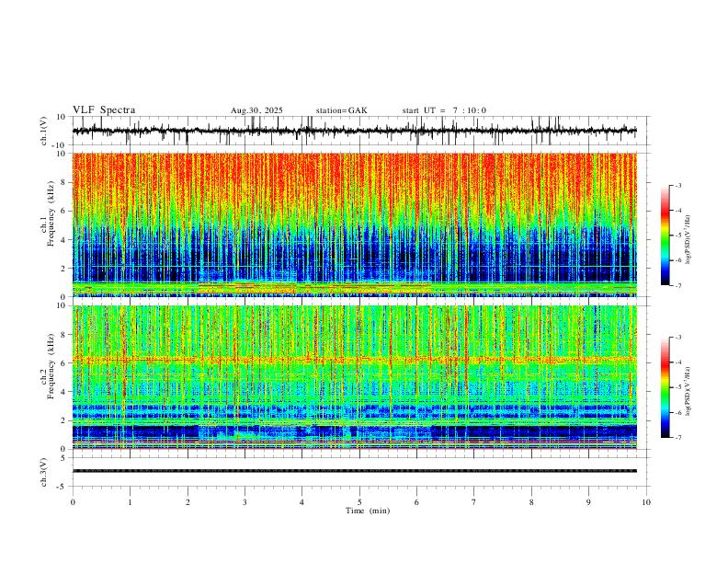Click time axis tick label "6"

417,502
